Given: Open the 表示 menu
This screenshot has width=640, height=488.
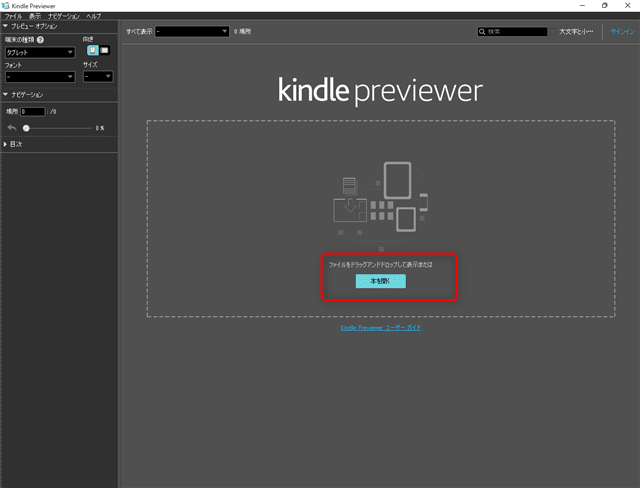Looking at the screenshot, I should pyautogui.click(x=35, y=16).
